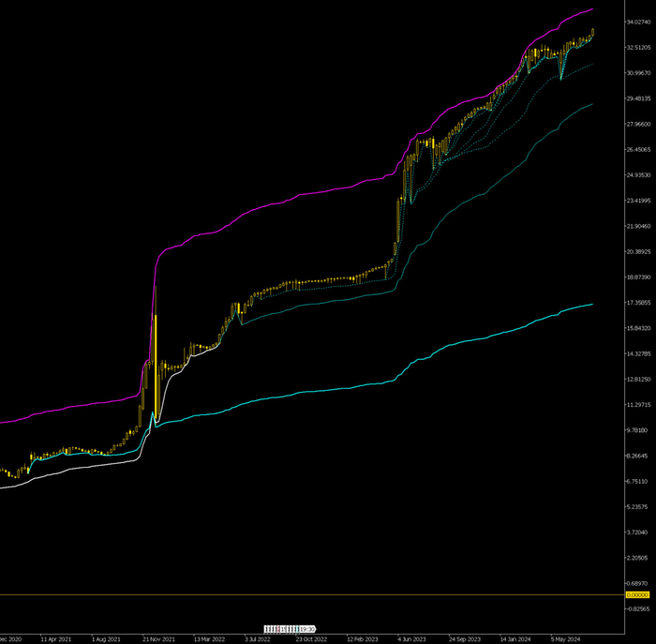Click the 23 Oct 2022 date label
This screenshot has width=656, height=644.
point(311,639)
